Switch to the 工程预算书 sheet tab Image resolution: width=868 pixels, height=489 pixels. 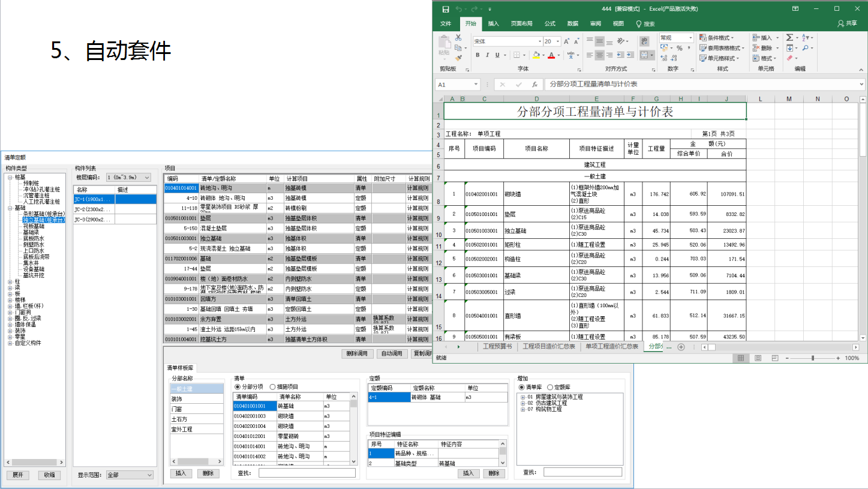coord(497,347)
